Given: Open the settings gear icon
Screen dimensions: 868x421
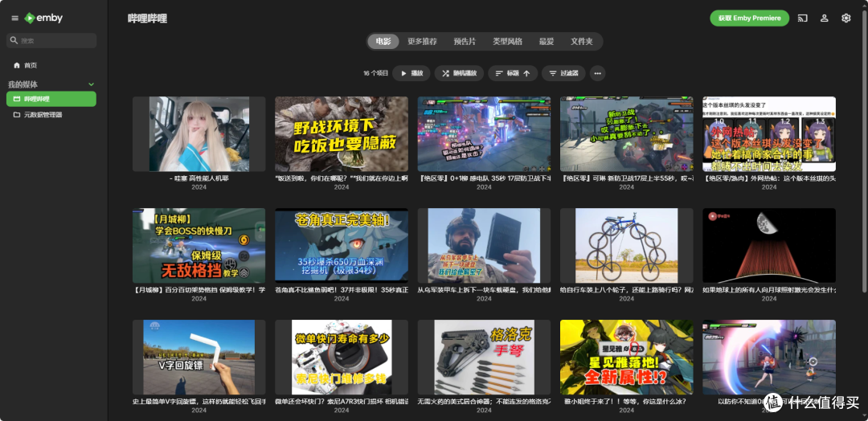Looking at the screenshot, I should pyautogui.click(x=845, y=18).
